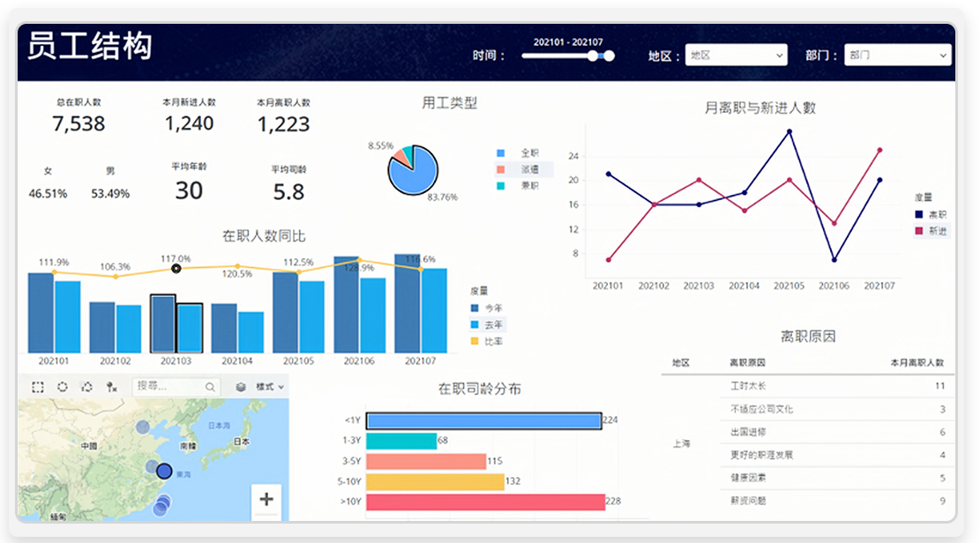Sort by 离职原因 column header
This screenshot has height=543, width=980.
tap(747, 362)
